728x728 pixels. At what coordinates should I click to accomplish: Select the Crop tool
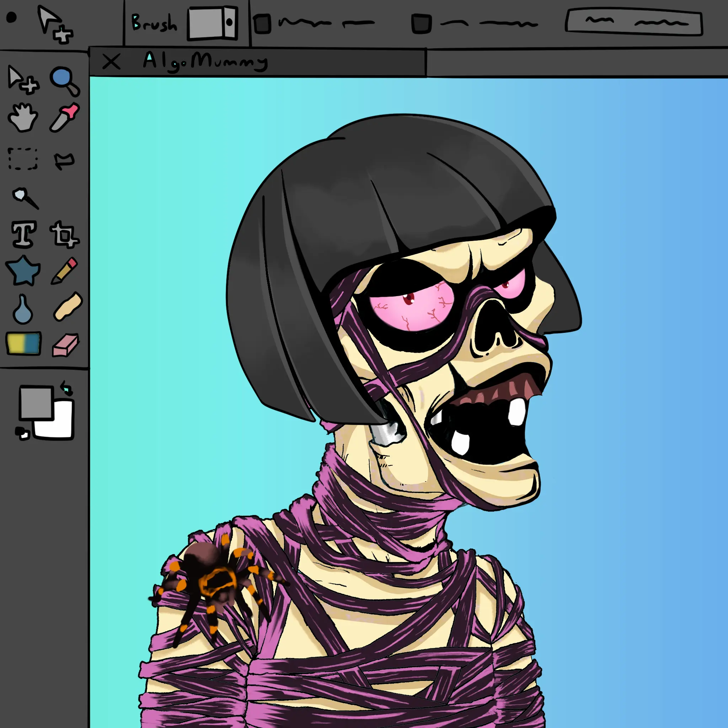click(64, 235)
